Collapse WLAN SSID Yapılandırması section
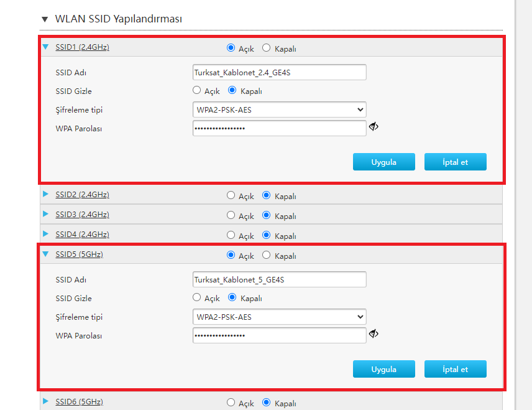The width and height of the screenshot is (532, 410). tap(45, 19)
